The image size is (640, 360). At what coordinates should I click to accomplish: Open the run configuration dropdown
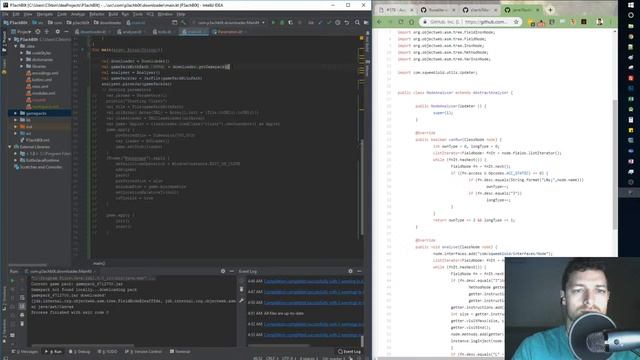pos(228,22)
